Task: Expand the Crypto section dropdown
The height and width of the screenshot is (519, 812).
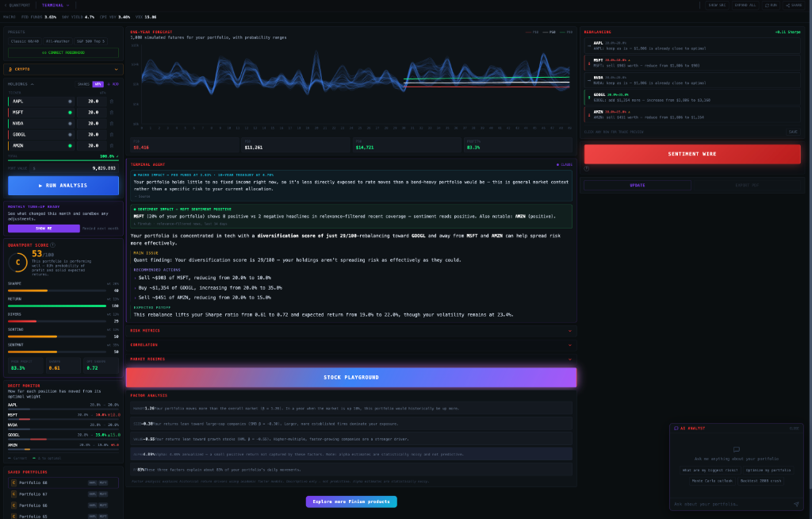Action: (x=63, y=69)
